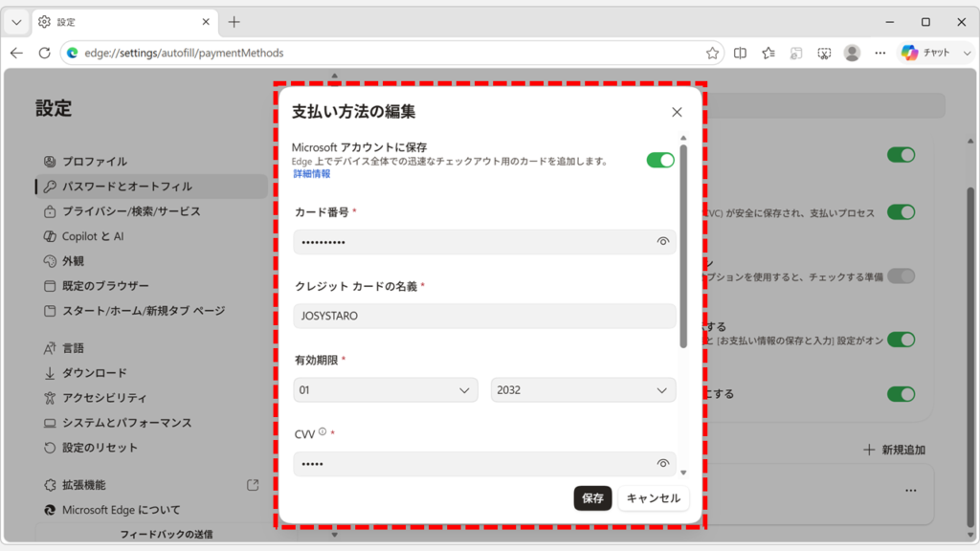Select 言語 in the settings sidebar
The width and height of the screenshot is (980, 551).
(152, 348)
